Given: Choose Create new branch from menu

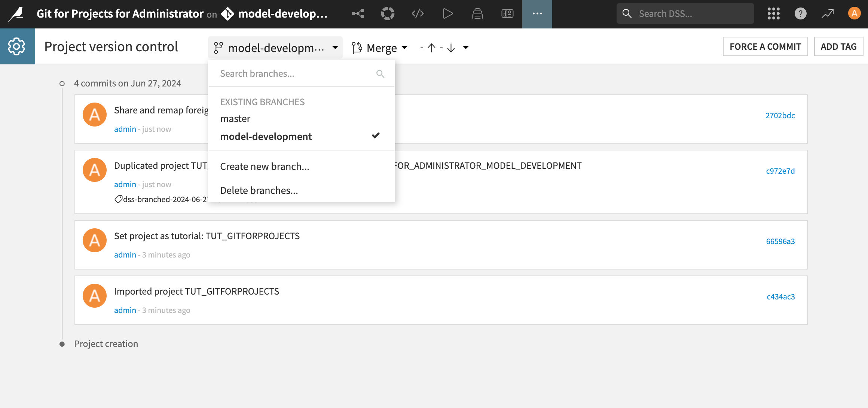Looking at the screenshot, I should [x=265, y=166].
